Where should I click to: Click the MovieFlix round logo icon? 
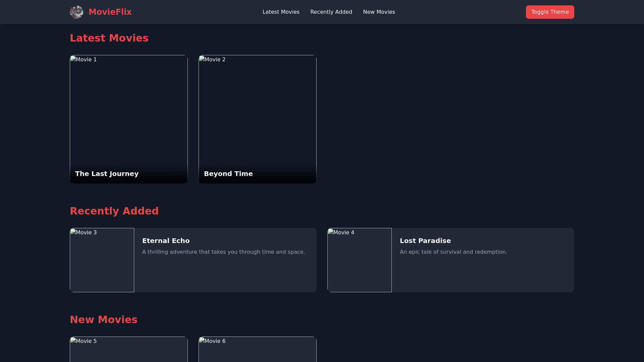[76, 12]
